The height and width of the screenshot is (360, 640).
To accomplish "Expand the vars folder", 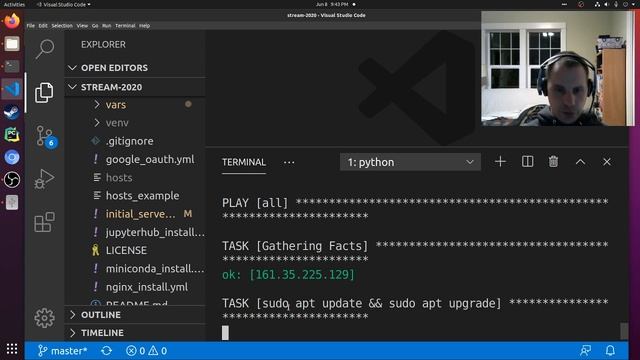I will click(x=135, y=104).
